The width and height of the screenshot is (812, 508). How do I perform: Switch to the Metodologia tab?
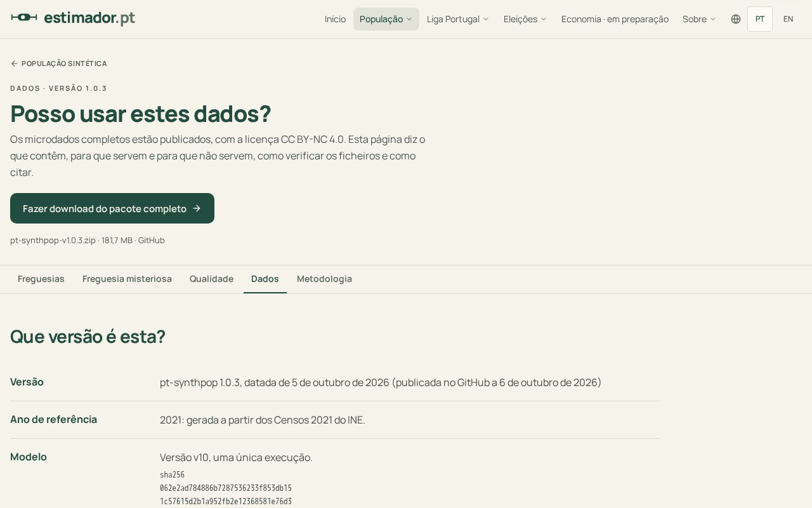click(324, 279)
